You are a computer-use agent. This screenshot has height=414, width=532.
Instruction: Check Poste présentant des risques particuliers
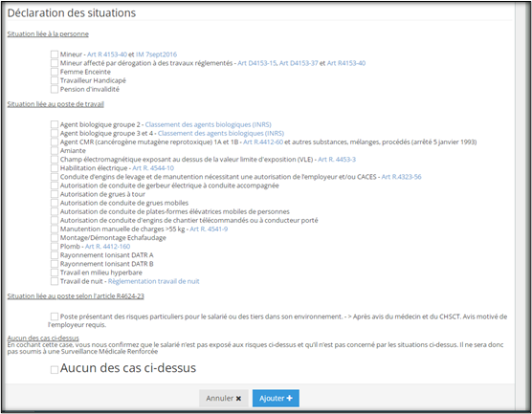tap(55, 316)
